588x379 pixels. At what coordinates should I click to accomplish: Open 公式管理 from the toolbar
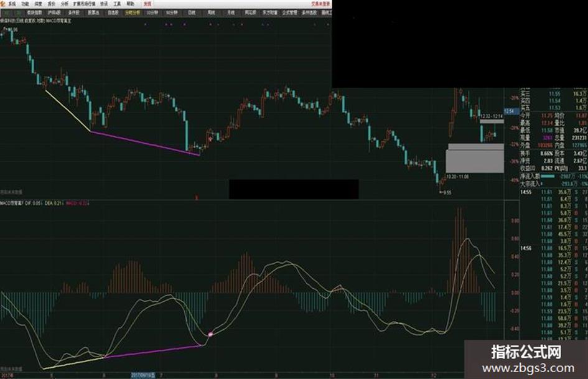pos(289,12)
